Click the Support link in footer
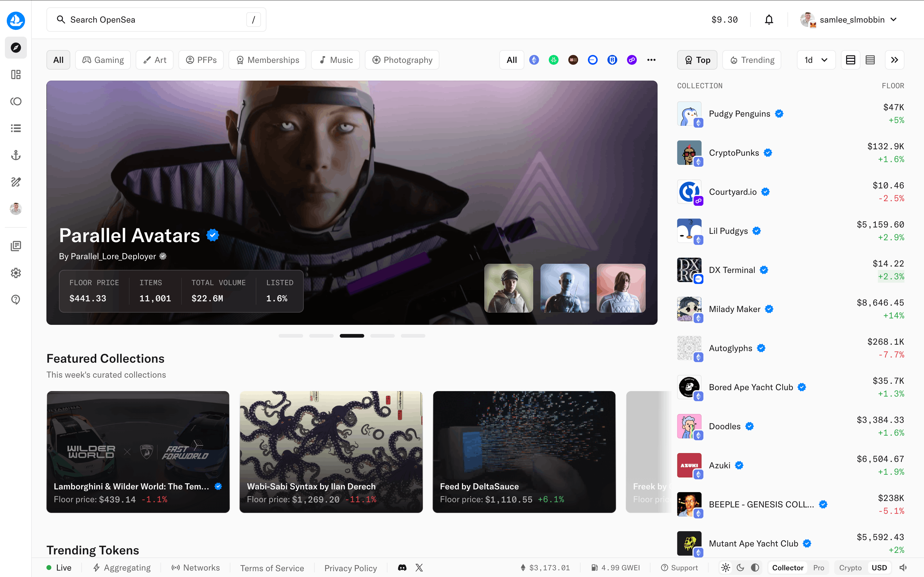This screenshot has height=577, width=924. point(679,568)
